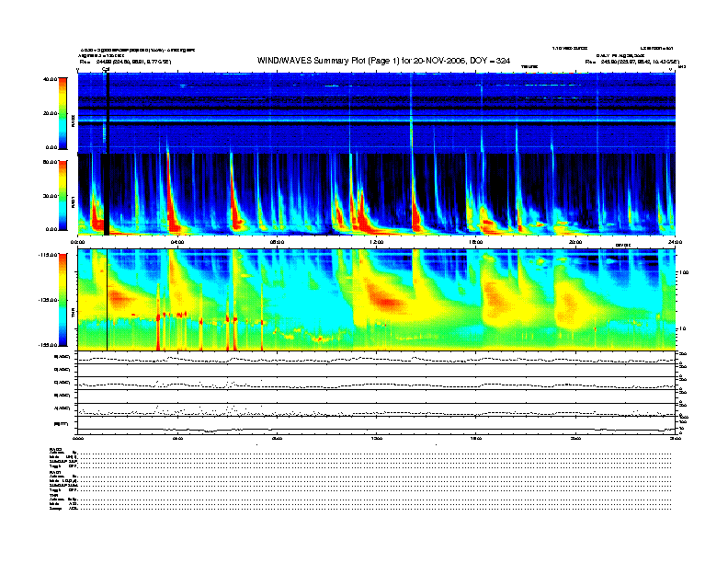Click the RAD1 status header in footer table

[x=55, y=472]
